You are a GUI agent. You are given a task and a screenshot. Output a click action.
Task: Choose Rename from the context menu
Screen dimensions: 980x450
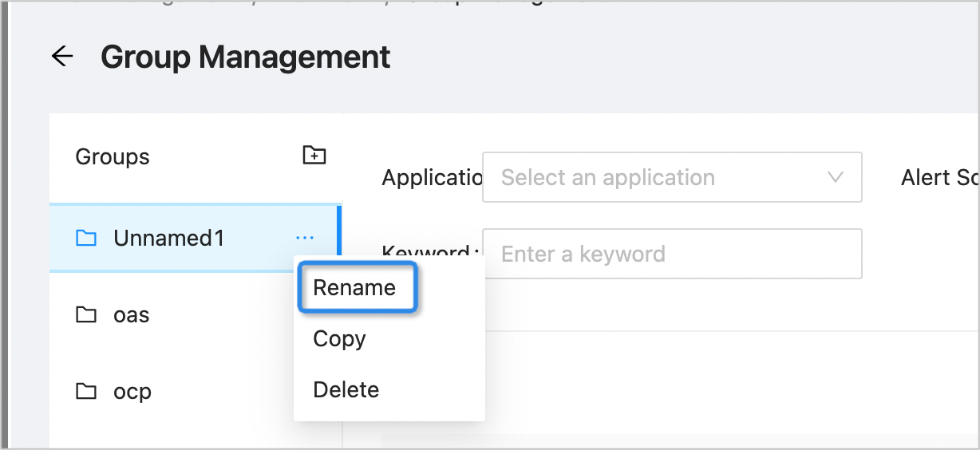[x=354, y=287]
